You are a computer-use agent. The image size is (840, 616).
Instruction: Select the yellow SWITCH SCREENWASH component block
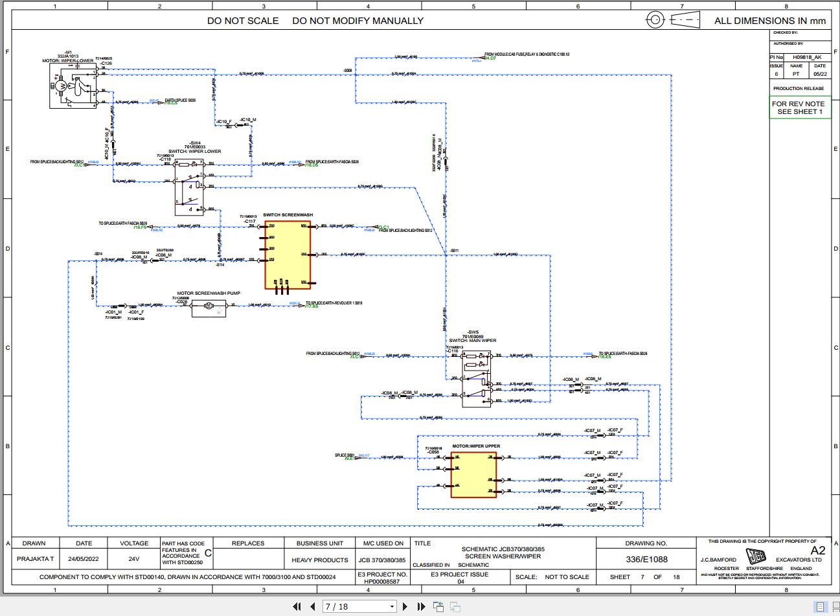coord(288,254)
